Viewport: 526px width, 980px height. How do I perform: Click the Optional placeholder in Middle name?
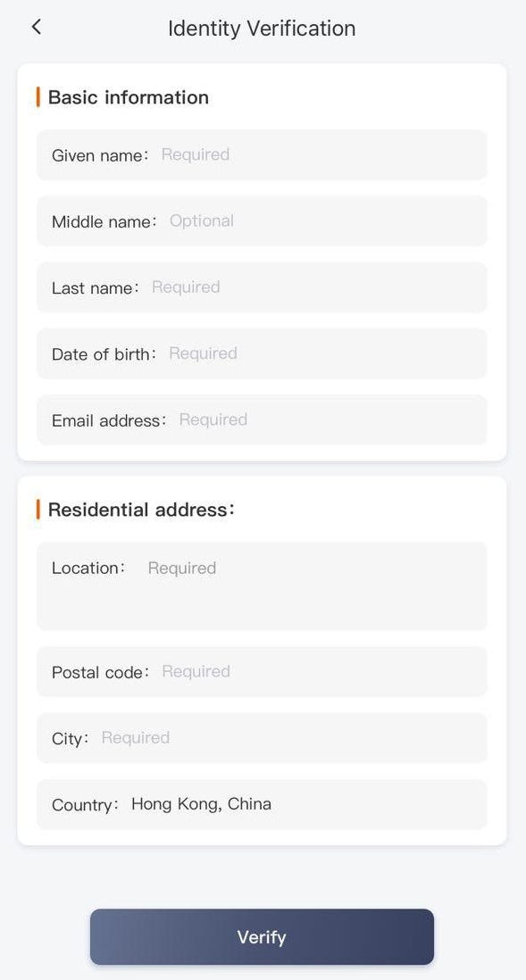point(201,220)
